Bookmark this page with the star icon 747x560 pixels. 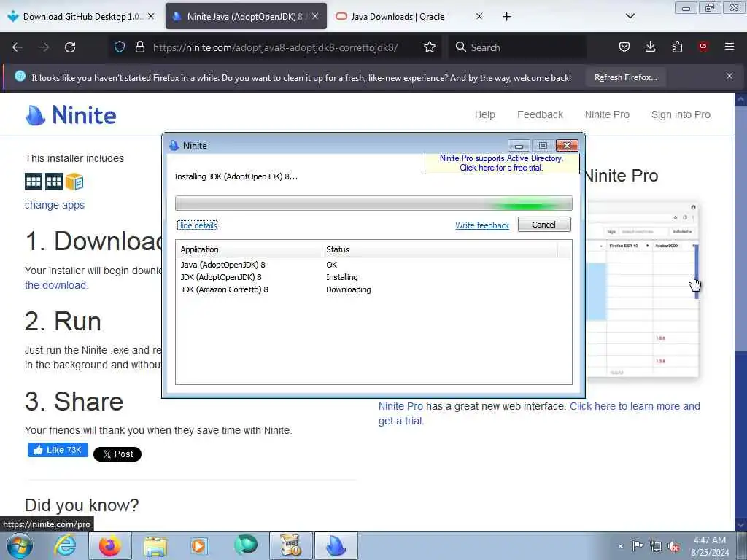click(429, 47)
